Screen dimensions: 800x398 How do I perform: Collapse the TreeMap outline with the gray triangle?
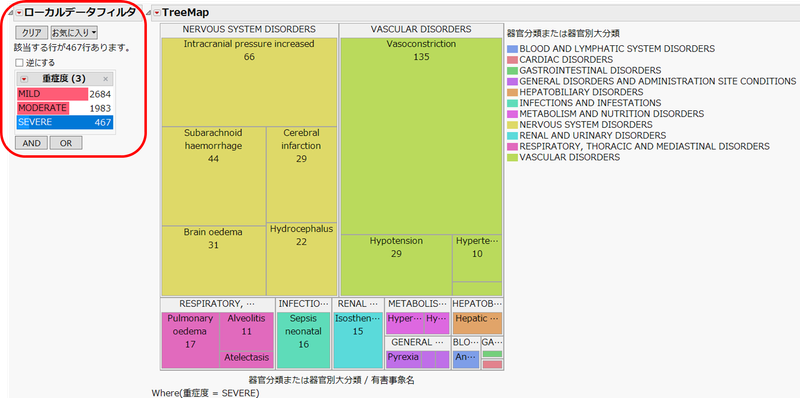tap(148, 13)
